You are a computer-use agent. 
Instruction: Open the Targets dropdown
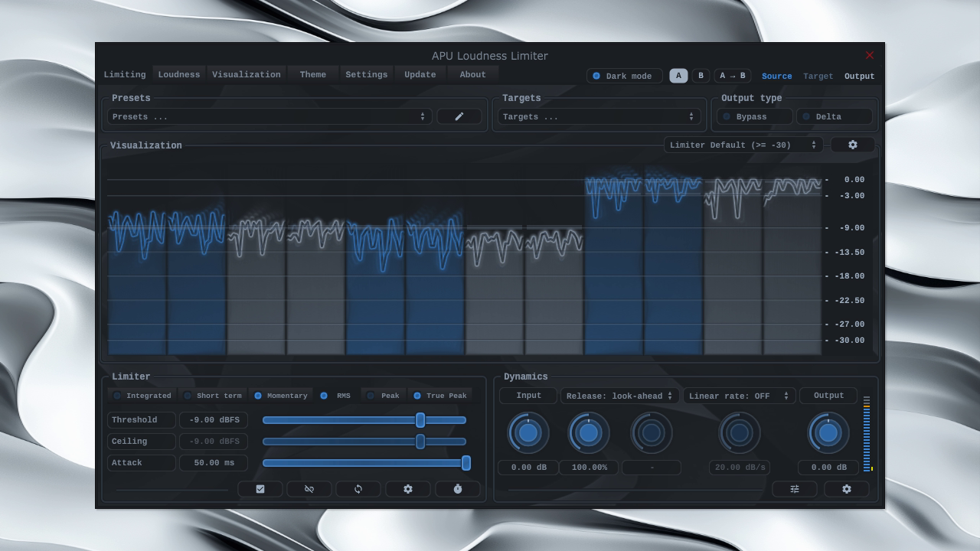(598, 116)
